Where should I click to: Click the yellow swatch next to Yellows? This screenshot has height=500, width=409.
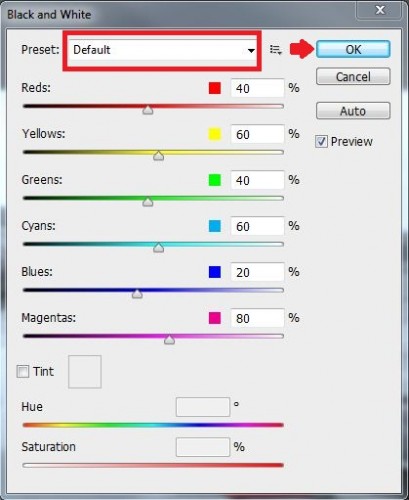point(215,134)
